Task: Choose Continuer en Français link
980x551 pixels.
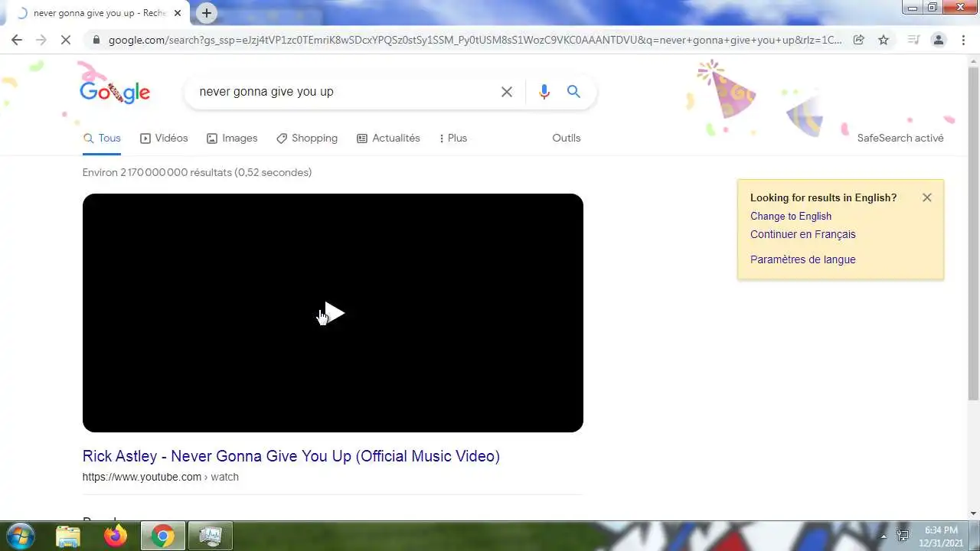Action: pos(803,234)
